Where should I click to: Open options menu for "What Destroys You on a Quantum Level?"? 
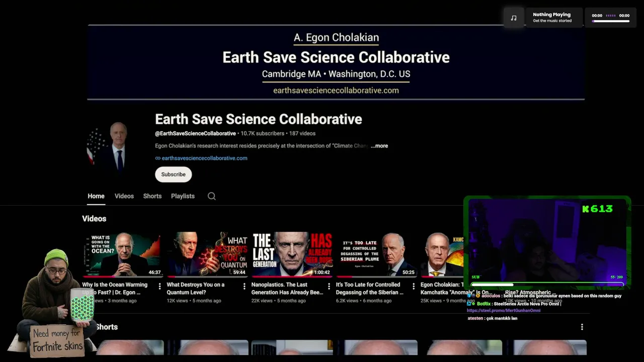[245, 286]
